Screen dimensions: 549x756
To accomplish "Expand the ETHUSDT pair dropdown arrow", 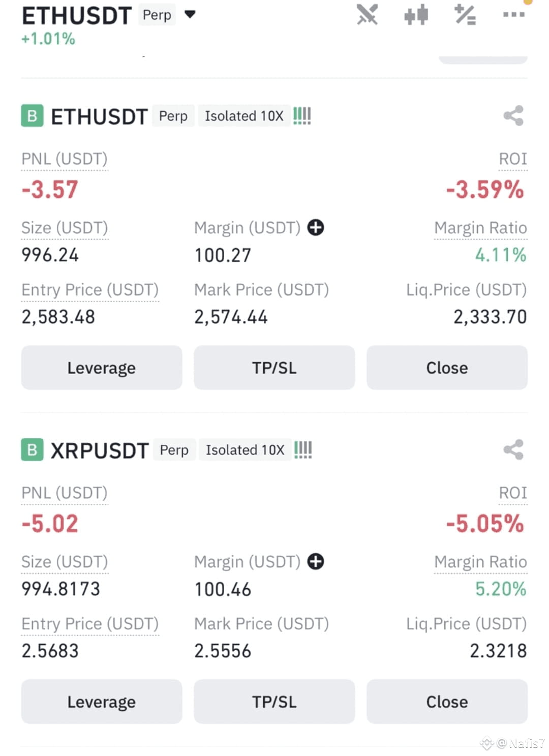I will pos(190,14).
